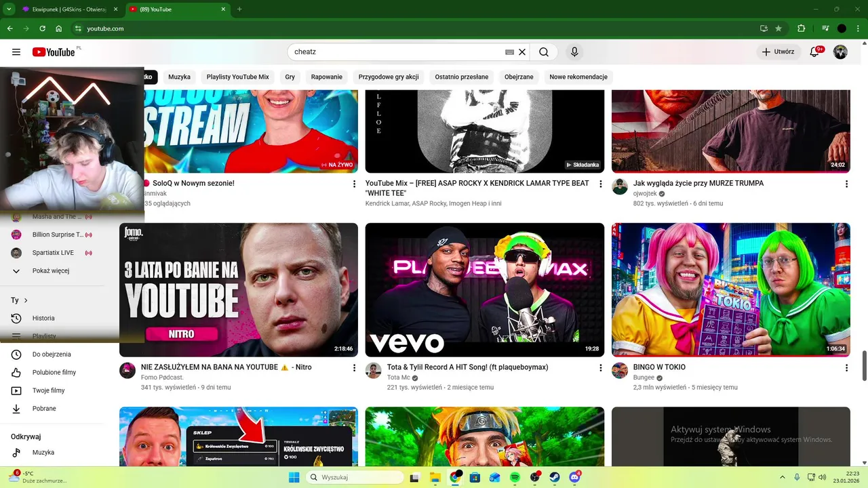
Task: Select the Rapowanie filter chip
Action: point(327,77)
